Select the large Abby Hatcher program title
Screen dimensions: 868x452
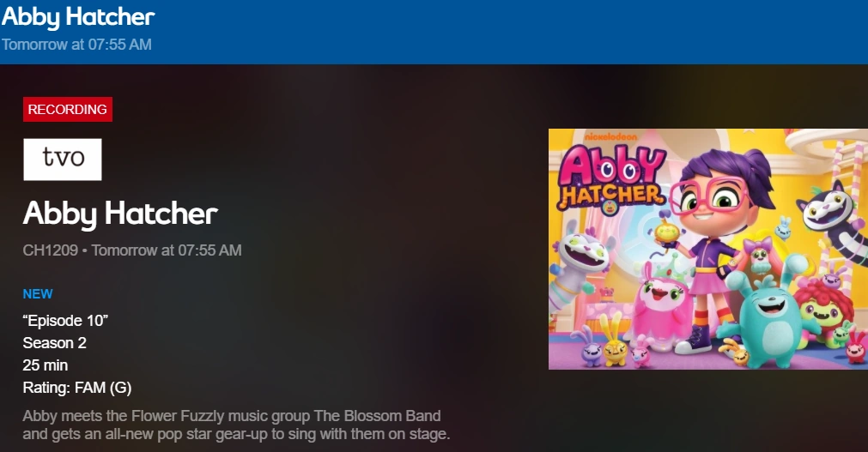point(120,214)
